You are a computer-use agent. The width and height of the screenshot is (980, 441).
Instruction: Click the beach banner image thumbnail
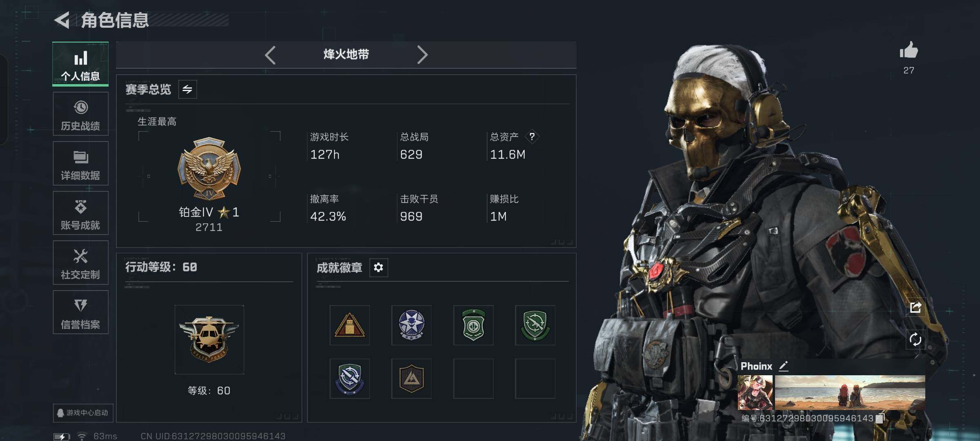(850, 393)
